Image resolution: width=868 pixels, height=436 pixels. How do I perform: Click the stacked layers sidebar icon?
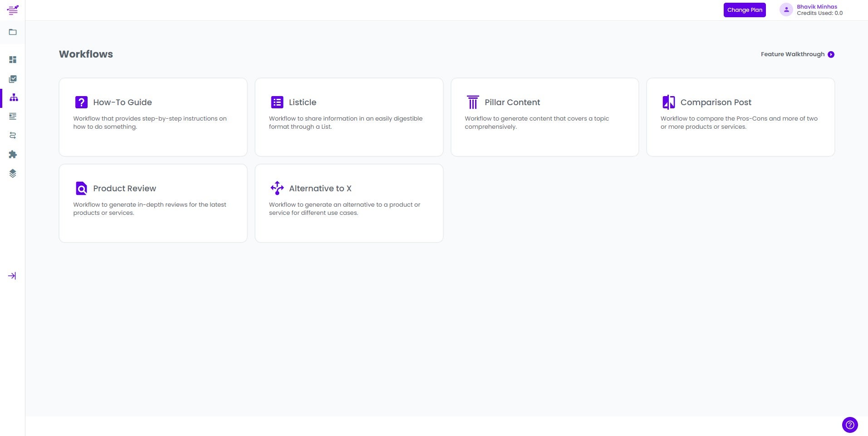(x=13, y=174)
